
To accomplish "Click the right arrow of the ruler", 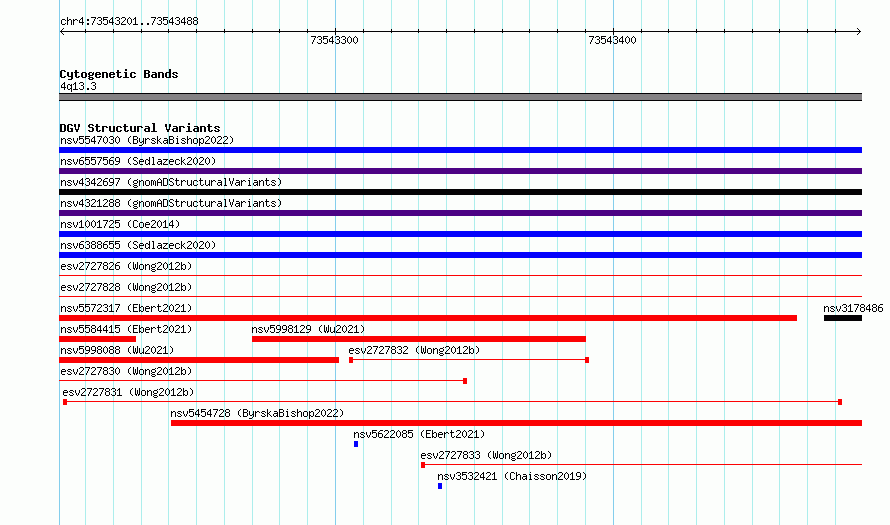I will 859,32.
